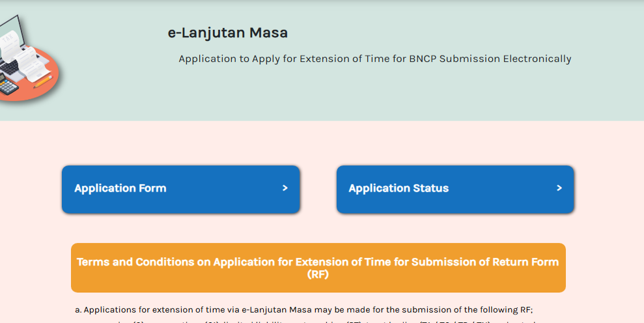
Task: Click the e-Lanjutan Masa page heading
Action: 227,33
